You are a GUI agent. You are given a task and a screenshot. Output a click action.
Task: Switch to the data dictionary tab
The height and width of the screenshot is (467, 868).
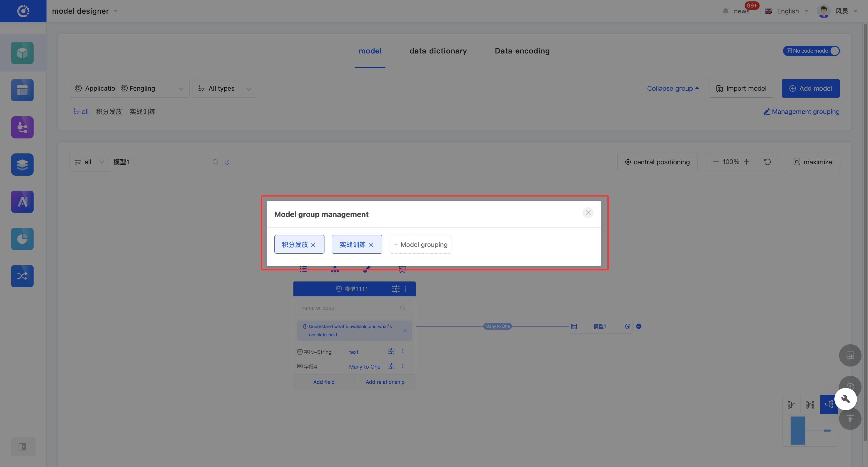(438, 51)
